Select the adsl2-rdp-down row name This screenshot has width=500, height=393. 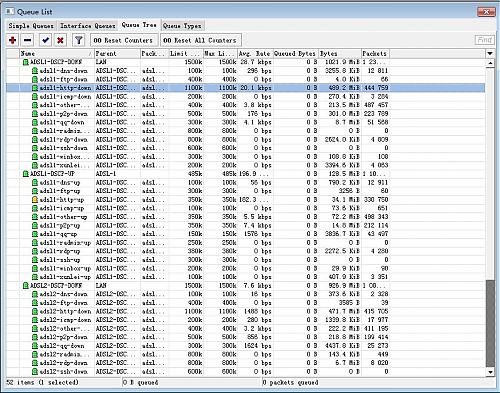click(x=63, y=363)
